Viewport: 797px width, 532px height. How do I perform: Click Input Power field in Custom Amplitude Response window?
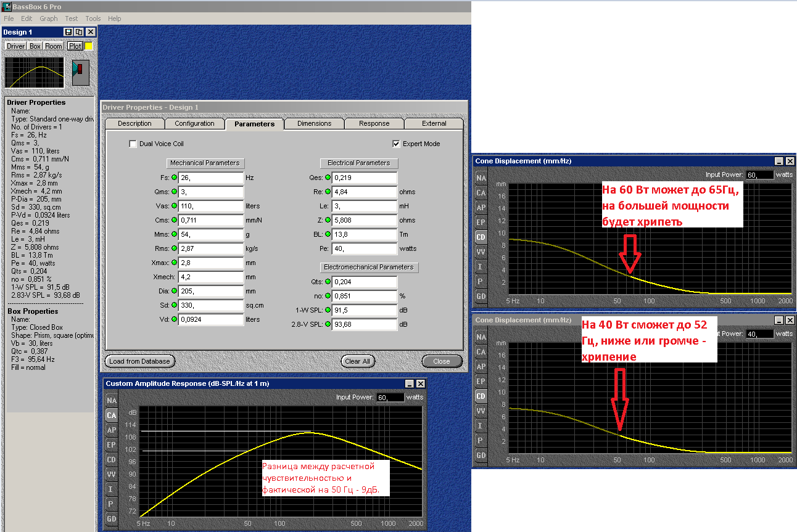(390, 397)
